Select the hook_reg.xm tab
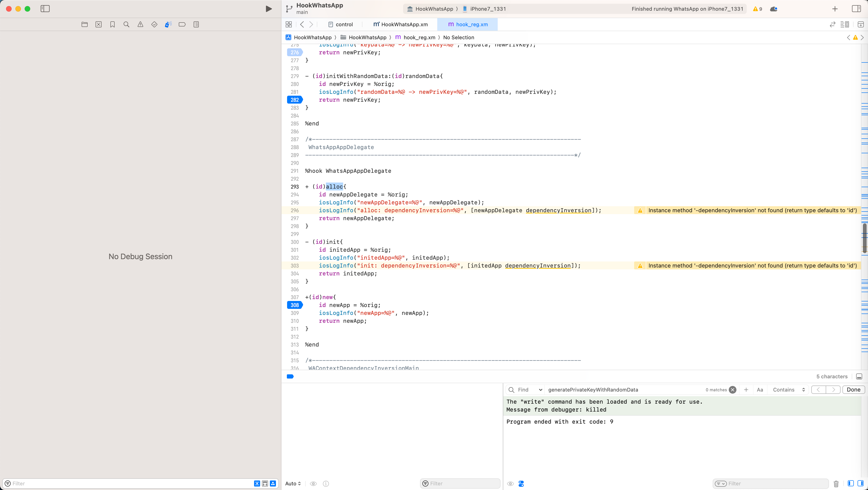This screenshot has width=868, height=490. click(468, 24)
